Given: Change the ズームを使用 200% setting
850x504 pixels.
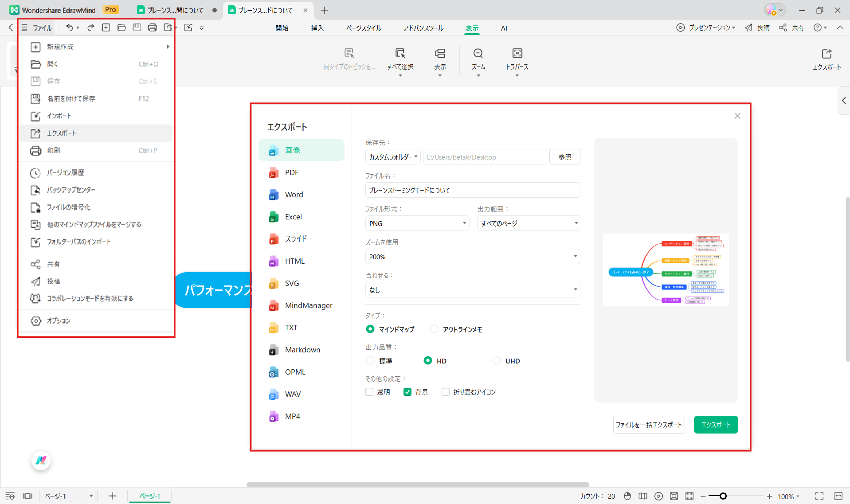Looking at the screenshot, I should point(472,256).
